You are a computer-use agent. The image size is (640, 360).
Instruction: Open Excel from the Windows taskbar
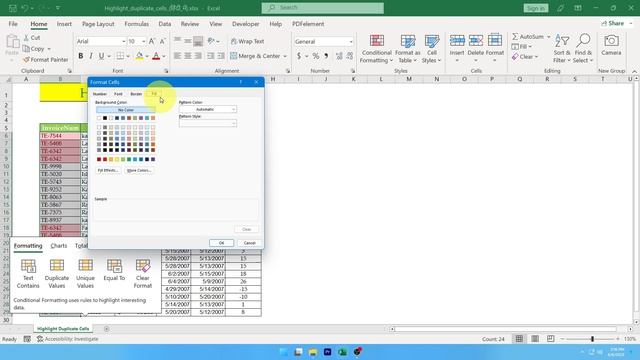(342, 352)
